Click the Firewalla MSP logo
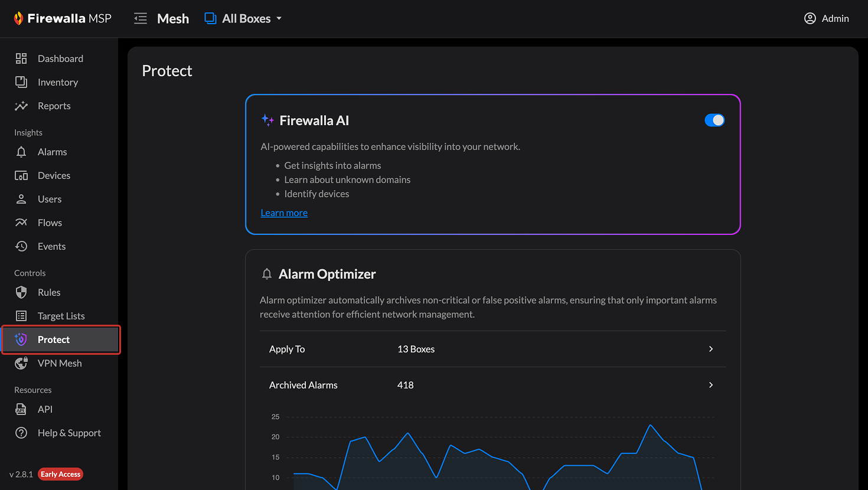868x490 pixels. (x=63, y=18)
